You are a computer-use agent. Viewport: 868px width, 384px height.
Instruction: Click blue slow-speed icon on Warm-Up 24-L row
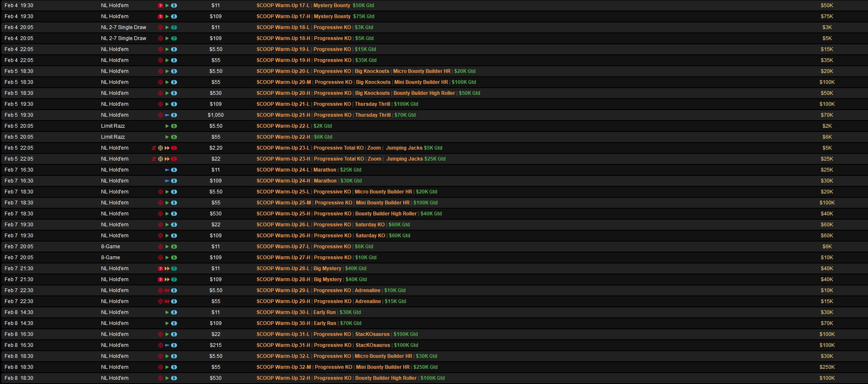click(x=167, y=170)
